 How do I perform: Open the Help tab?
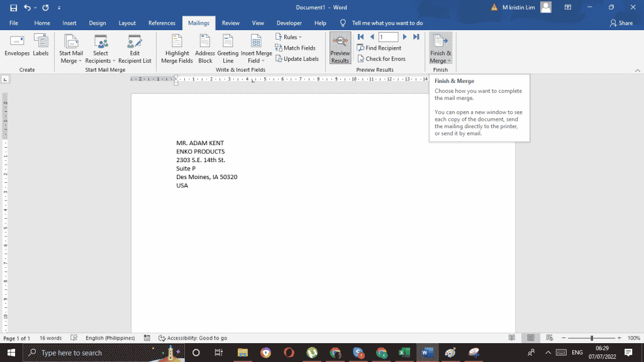point(320,23)
